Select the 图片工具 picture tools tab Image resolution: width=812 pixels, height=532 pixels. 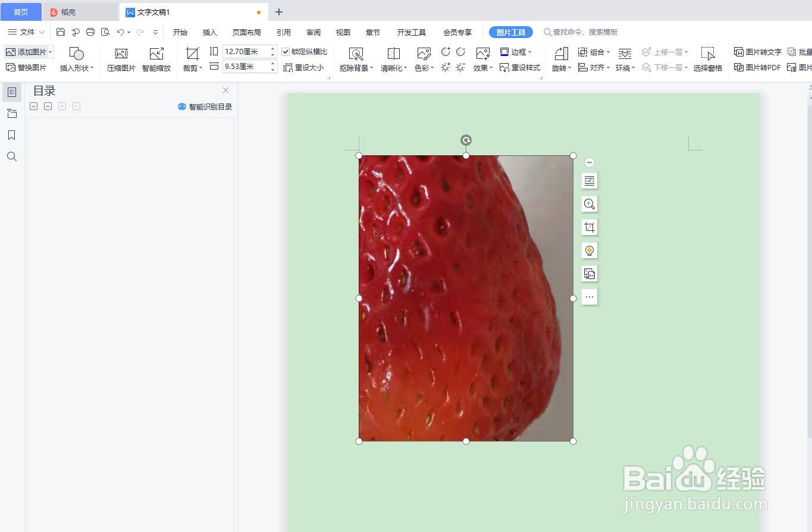(511, 32)
